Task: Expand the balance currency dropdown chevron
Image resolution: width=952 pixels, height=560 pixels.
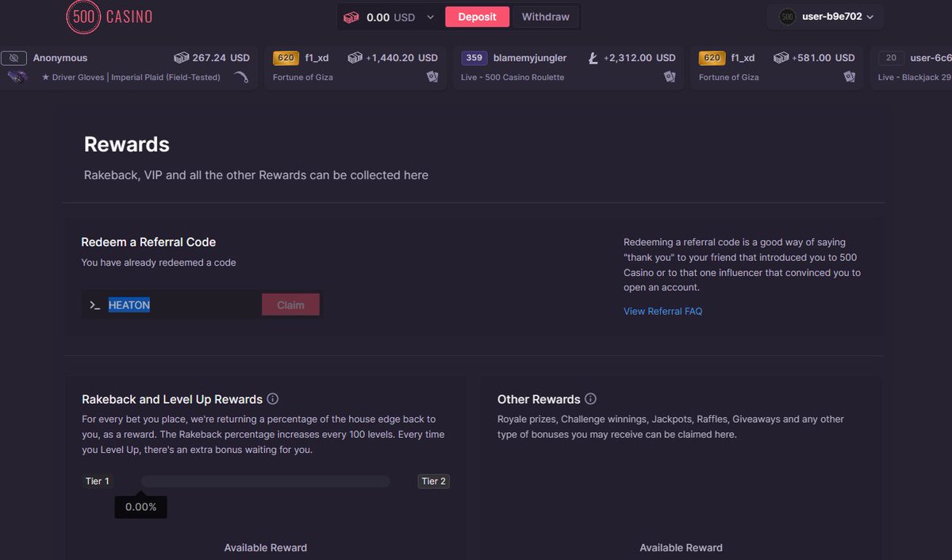Action: coord(431,17)
